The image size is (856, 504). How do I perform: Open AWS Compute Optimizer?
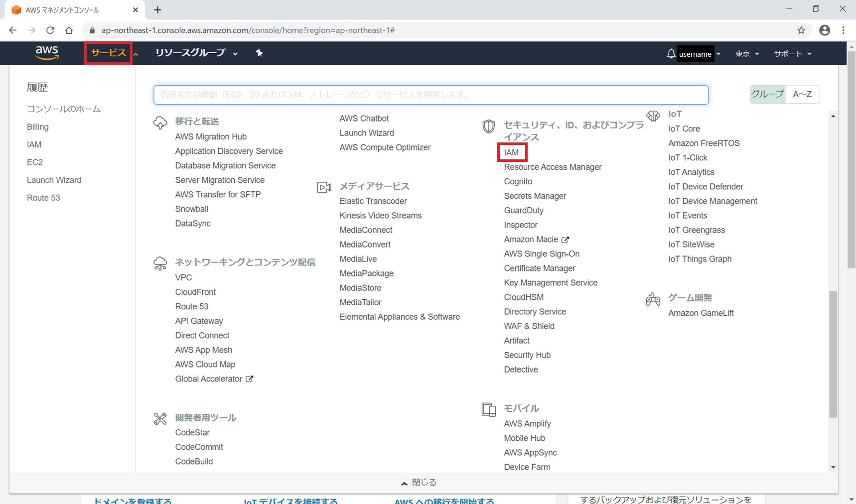pos(385,147)
